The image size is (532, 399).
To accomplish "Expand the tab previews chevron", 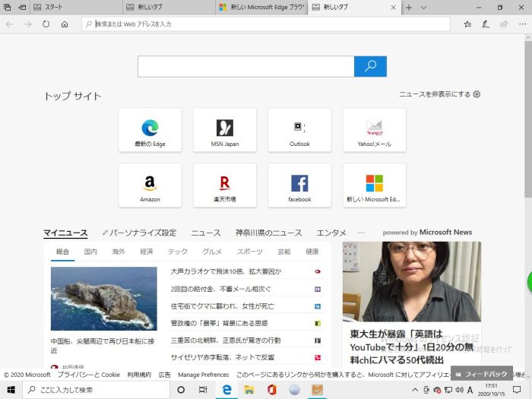I will coord(423,8).
